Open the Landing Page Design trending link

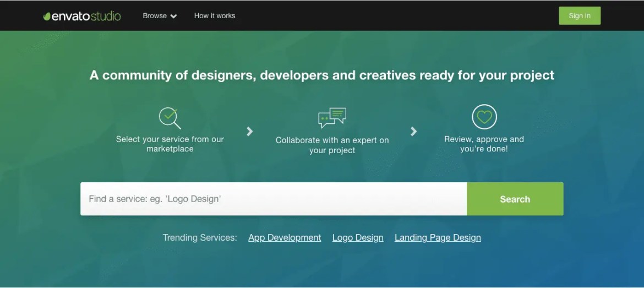click(438, 237)
